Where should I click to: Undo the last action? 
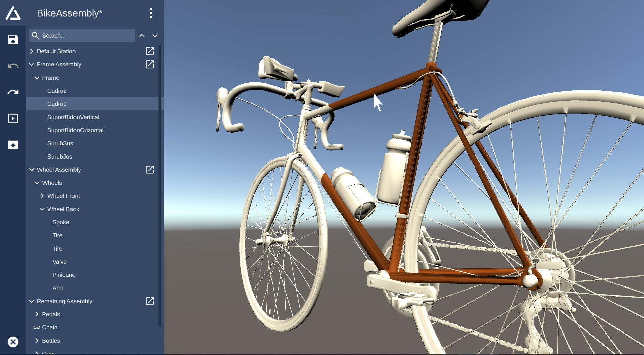pyautogui.click(x=13, y=66)
